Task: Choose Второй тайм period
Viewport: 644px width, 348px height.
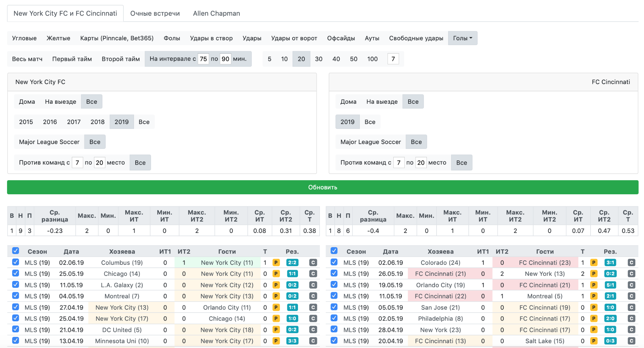Action: click(121, 59)
